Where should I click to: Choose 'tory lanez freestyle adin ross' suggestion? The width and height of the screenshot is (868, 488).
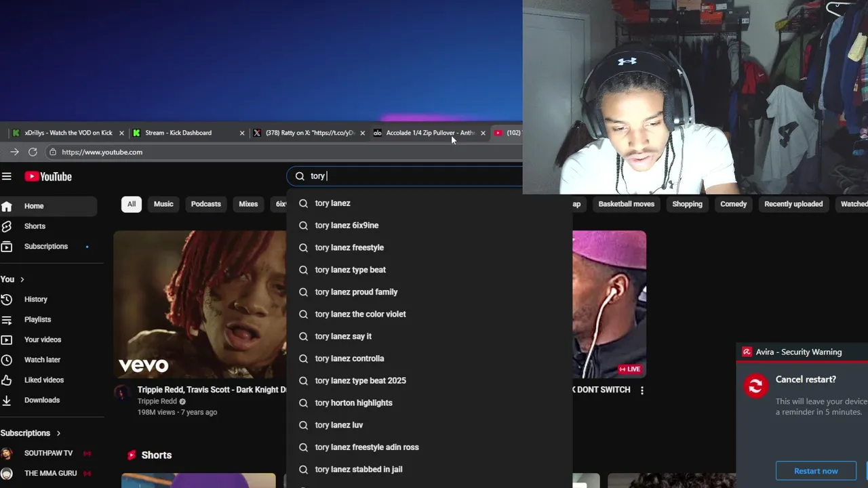coord(429,447)
